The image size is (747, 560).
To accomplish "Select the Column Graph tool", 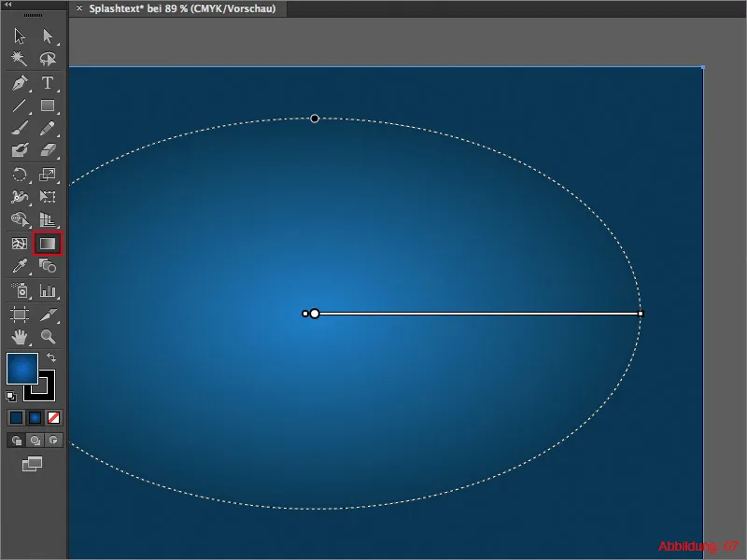I will click(x=48, y=290).
